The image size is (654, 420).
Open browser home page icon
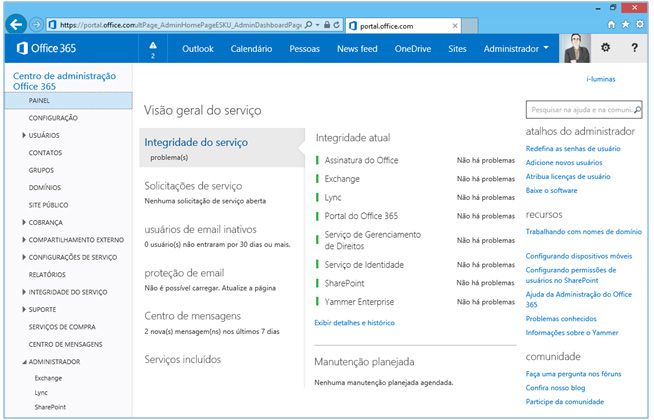coord(611,25)
